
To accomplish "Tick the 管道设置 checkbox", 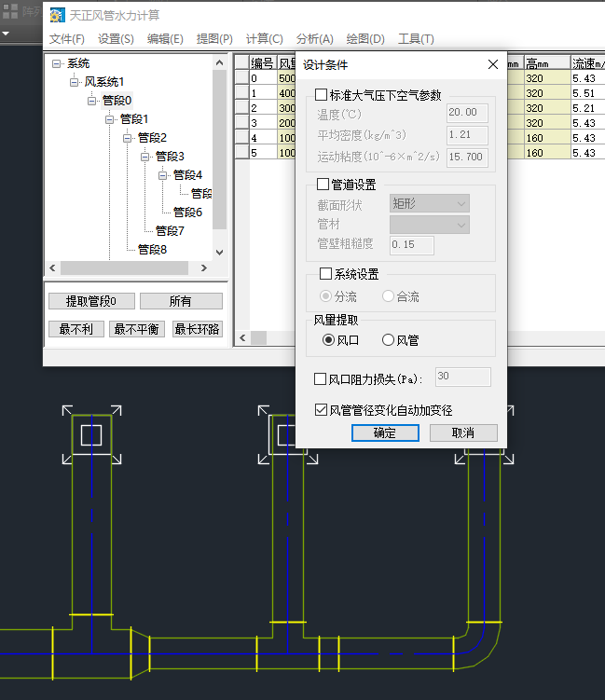I will 323,185.
